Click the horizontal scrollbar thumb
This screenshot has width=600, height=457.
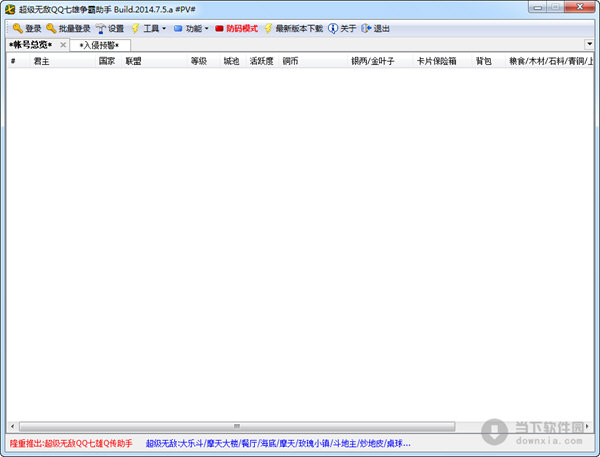237,426
